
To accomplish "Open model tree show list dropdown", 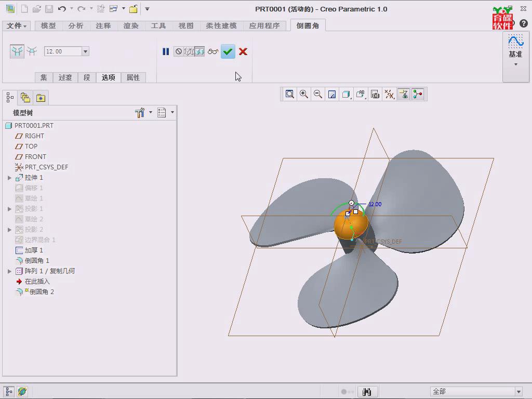I will click(x=165, y=113).
